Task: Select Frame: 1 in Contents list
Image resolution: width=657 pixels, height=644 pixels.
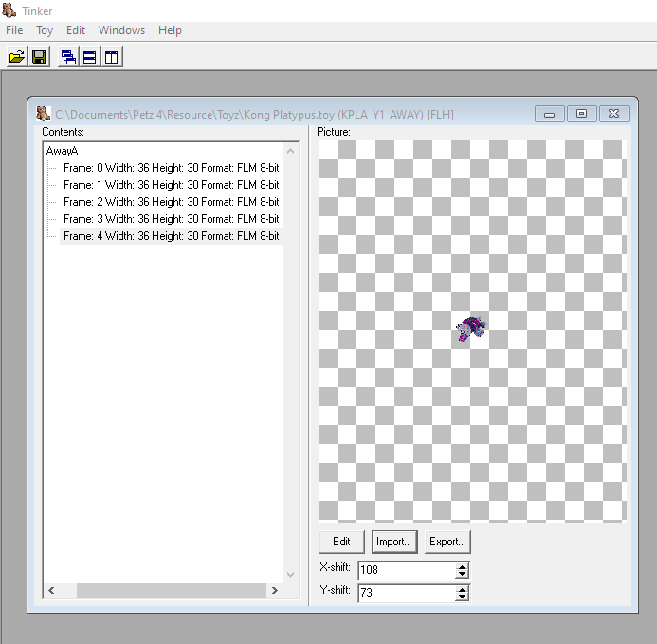Action: (x=171, y=185)
